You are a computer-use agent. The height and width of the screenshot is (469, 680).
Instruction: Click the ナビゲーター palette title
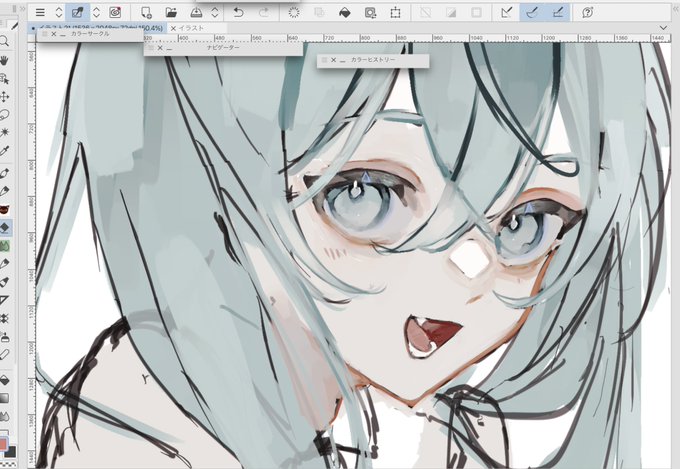tap(223, 48)
